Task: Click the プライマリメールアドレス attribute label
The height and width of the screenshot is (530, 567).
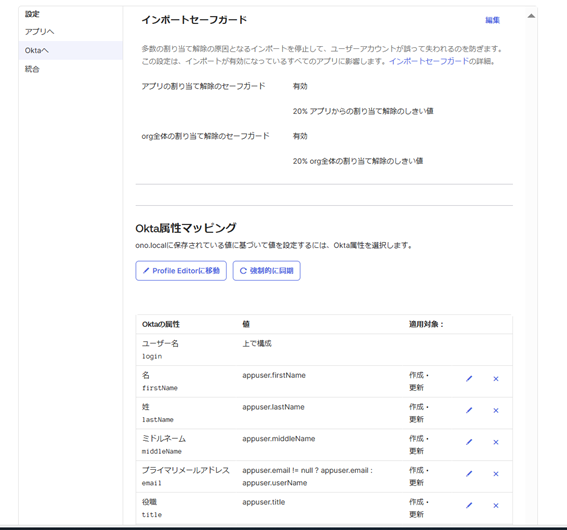Action: pos(186,470)
